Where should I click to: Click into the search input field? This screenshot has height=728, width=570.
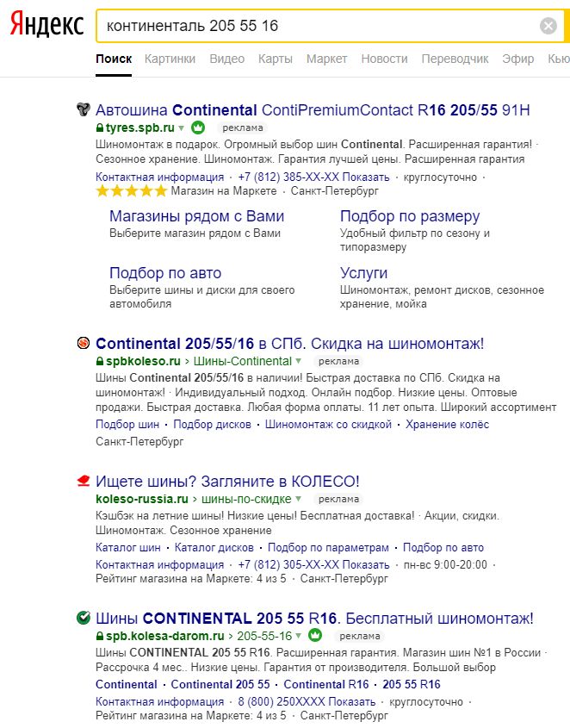coord(310,26)
